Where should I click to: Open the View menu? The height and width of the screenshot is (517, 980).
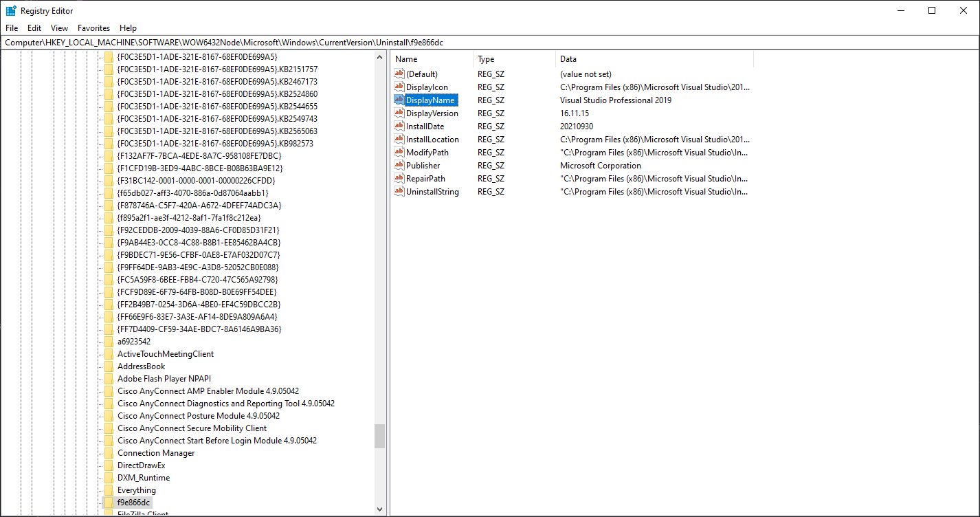60,28
